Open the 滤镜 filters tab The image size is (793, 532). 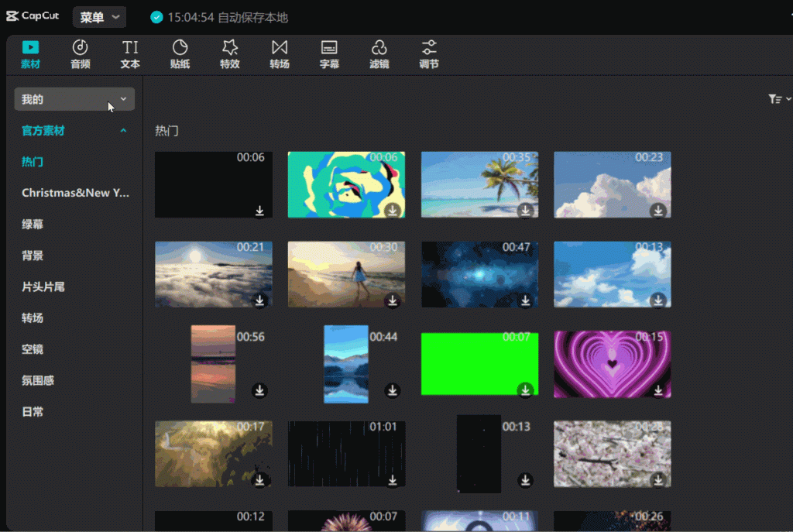pos(379,54)
